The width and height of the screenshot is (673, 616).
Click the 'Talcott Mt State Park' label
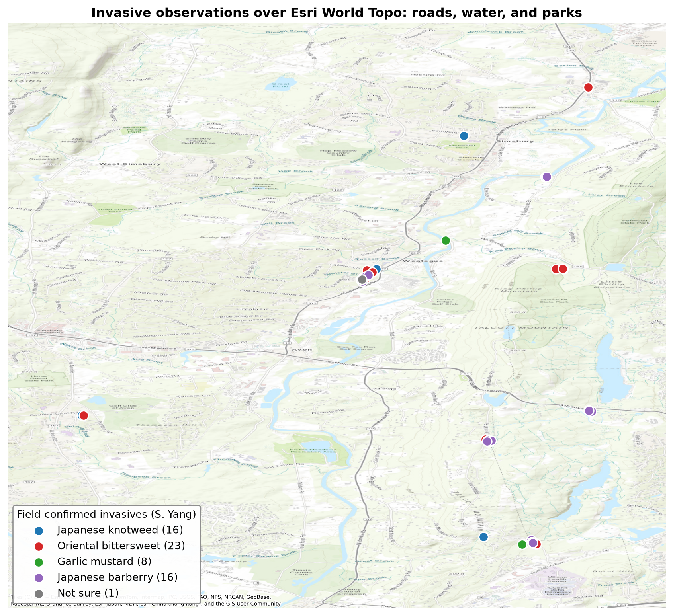[x=554, y=300]
